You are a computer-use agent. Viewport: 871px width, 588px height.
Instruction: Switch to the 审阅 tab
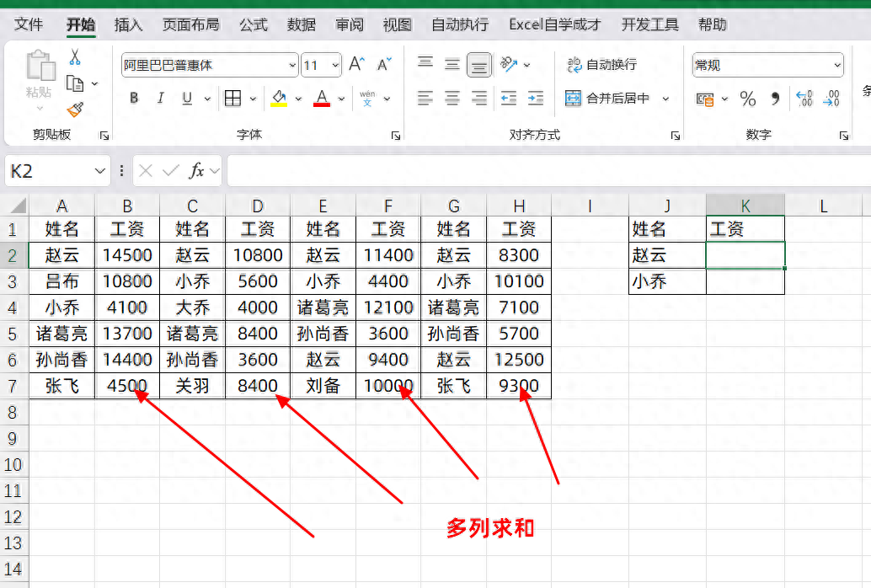pos(350,24)
